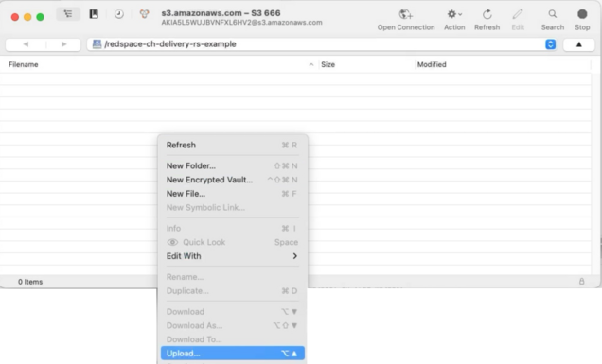
Task: Select New Folder... menu entry
Action: 232,165
